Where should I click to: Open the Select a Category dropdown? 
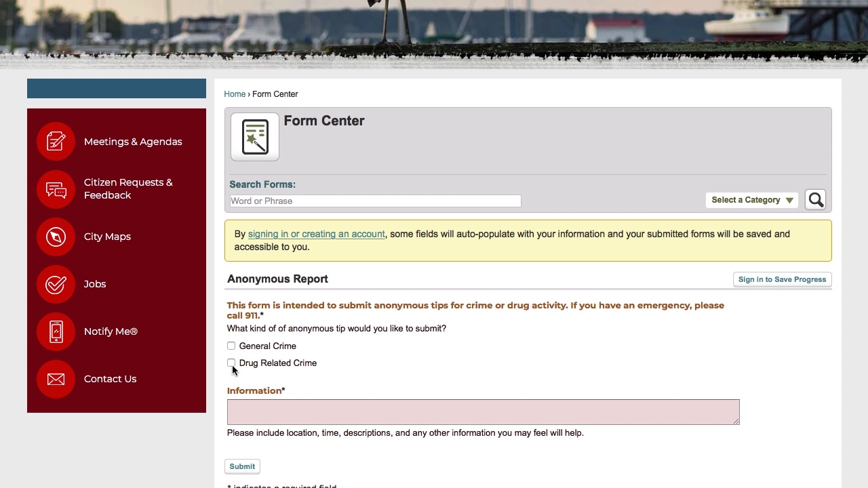point(751,199)
